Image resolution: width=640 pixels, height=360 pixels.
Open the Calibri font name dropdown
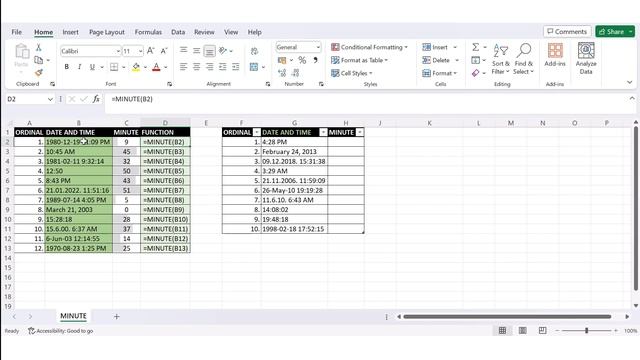118,51
